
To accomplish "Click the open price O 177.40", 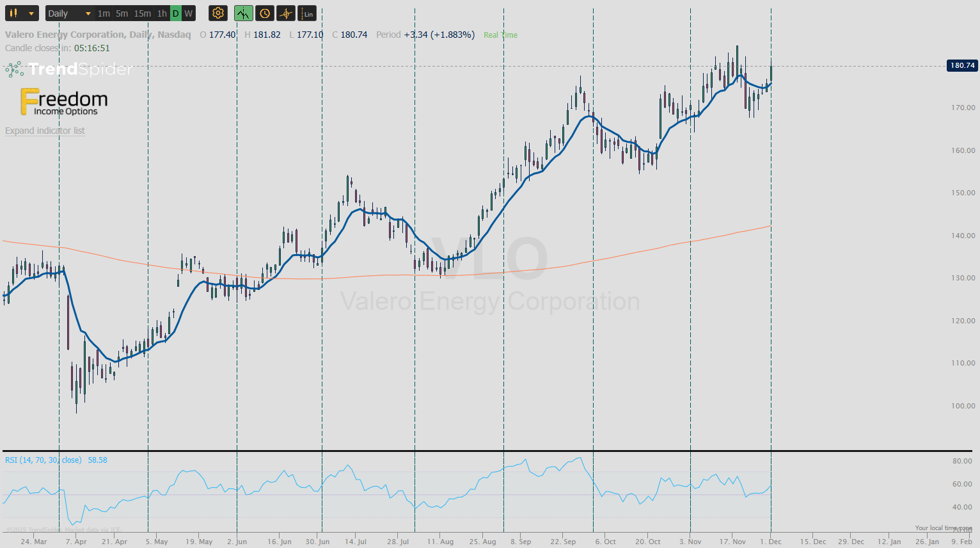I will [217, 35].
